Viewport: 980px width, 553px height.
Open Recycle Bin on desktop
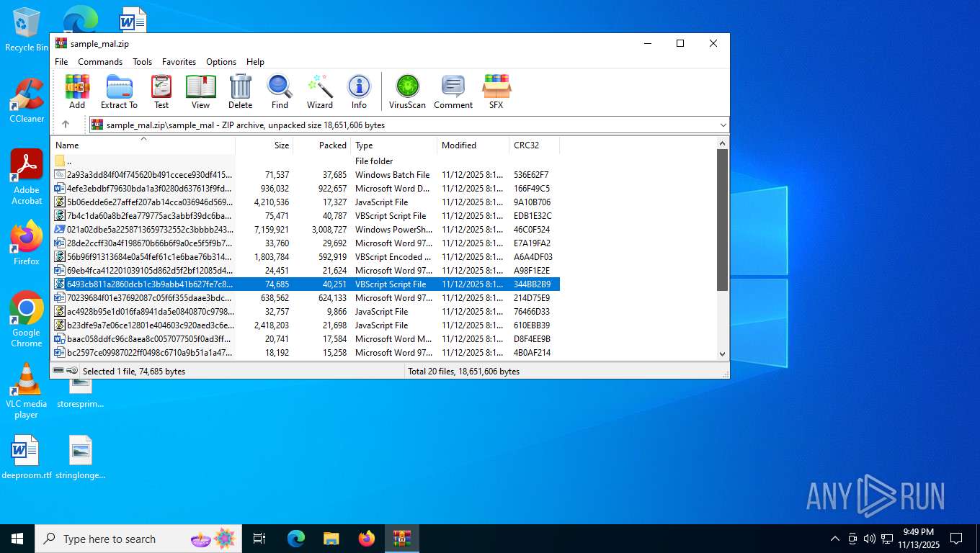coord(26,30)
